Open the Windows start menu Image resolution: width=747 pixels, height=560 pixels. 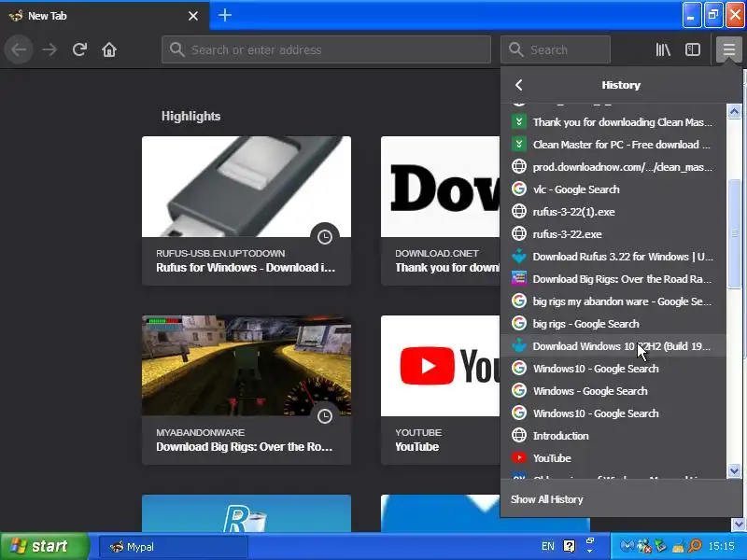[x=44, y=546]
